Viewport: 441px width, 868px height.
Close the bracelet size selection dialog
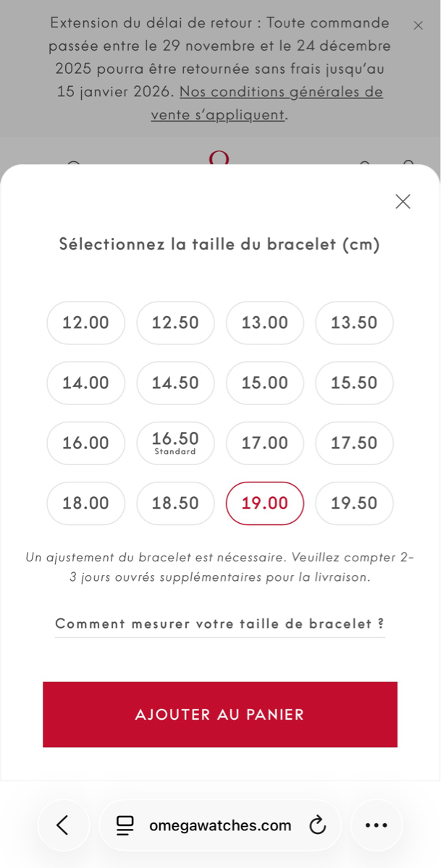403,202
